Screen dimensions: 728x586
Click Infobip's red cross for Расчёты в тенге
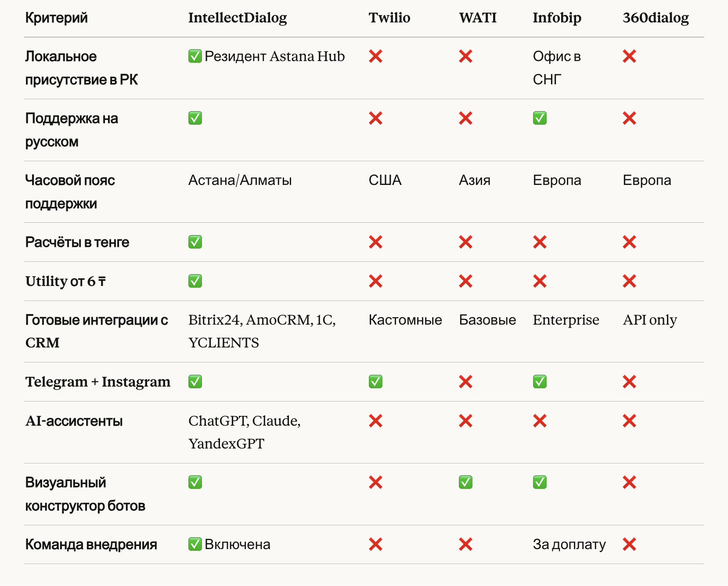click(x=540, y=242)
